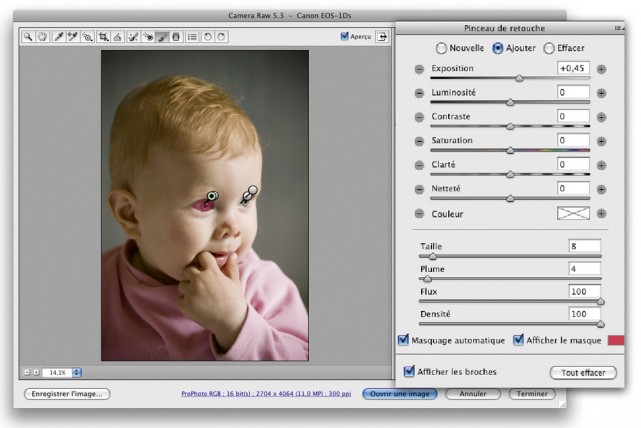Select the Red Eye Removal tool

(148, 37)
